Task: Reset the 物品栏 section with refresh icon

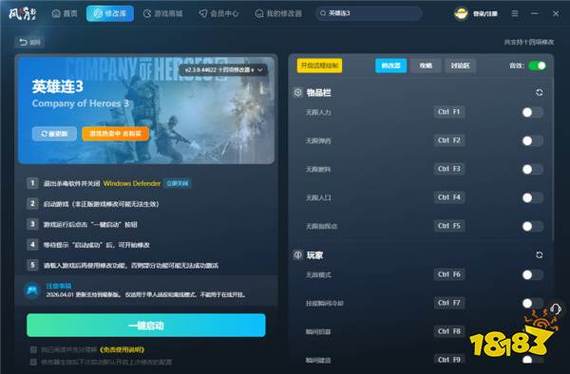Action: coord(539,92)
